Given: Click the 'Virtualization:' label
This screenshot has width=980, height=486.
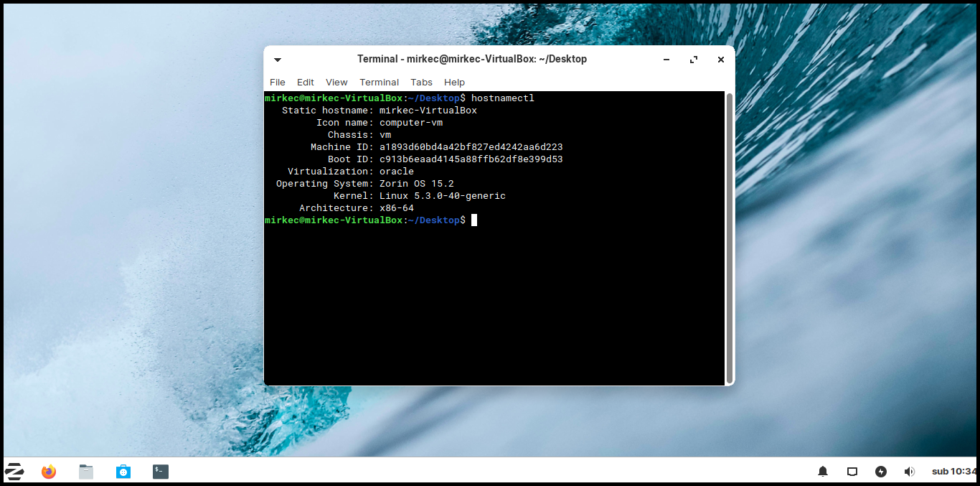Looking at the screenshot, I should (331, 171).
